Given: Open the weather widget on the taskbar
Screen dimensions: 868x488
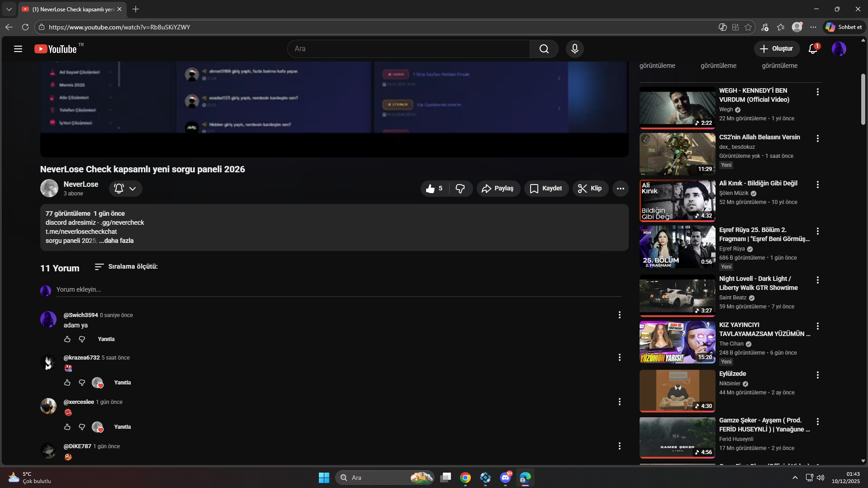Looking at the screenshot, I should pyautogui.click(x=30, y=478).
